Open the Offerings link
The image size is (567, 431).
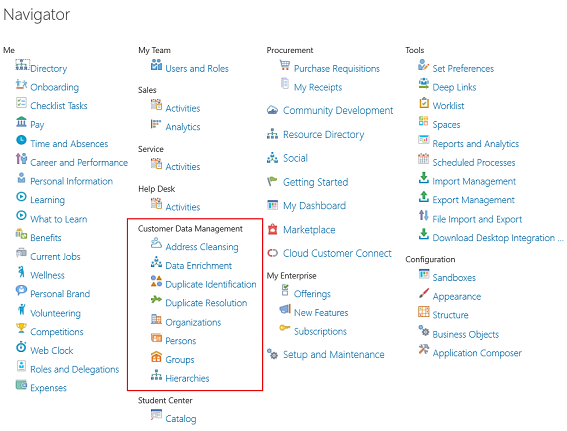(x=312, y=294)
